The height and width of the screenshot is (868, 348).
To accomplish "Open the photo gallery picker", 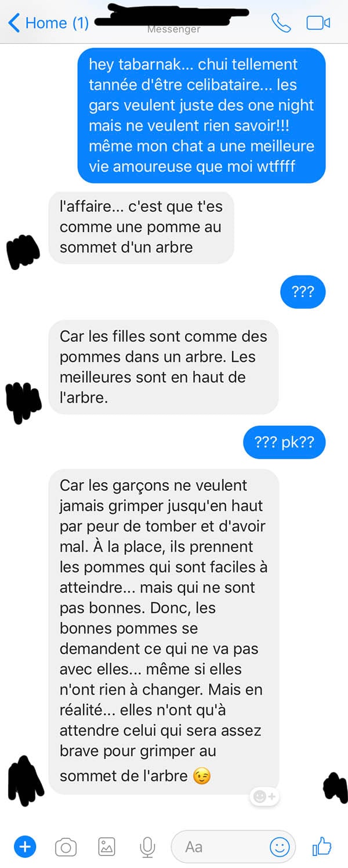I will [x=107, y=847].
